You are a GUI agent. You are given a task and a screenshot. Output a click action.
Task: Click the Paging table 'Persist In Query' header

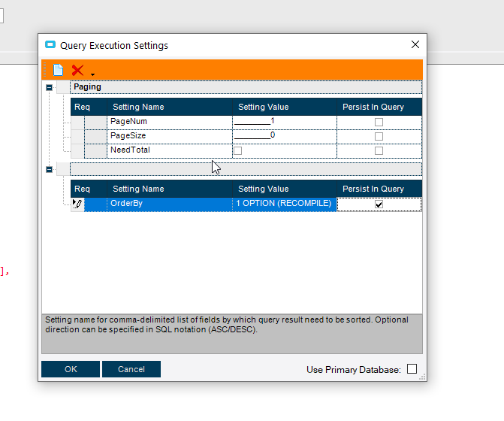(379, 107)
